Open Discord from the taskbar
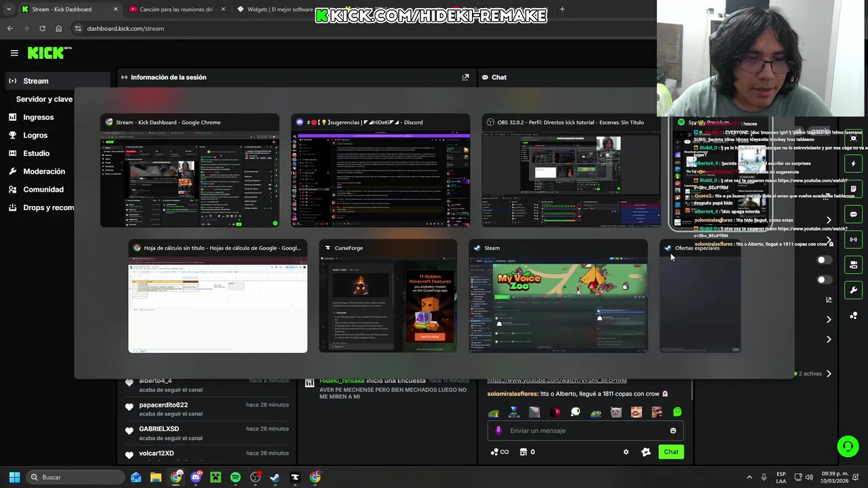The image size is (868, 488). coord(196,477)
